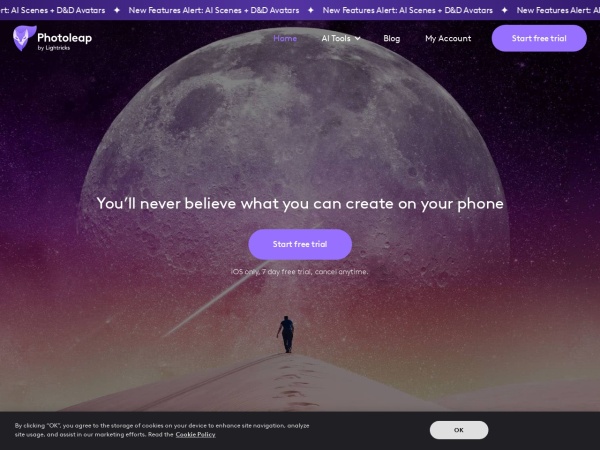
Task: Click the first sparkle star icon in banner
Action: click(x=117, y=10)
